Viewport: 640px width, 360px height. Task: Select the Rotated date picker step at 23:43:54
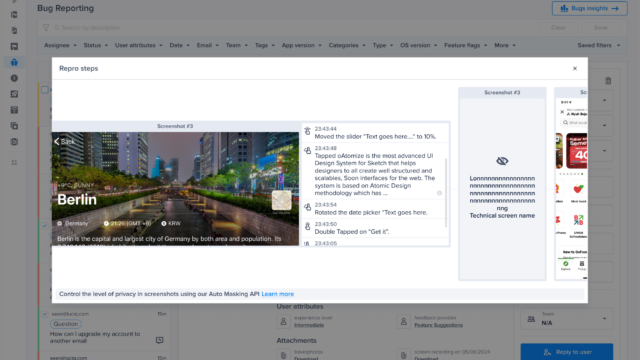[376, 209]
